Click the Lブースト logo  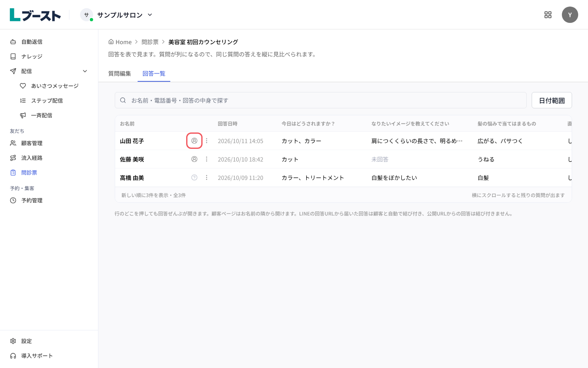click(x=35, y=15)
